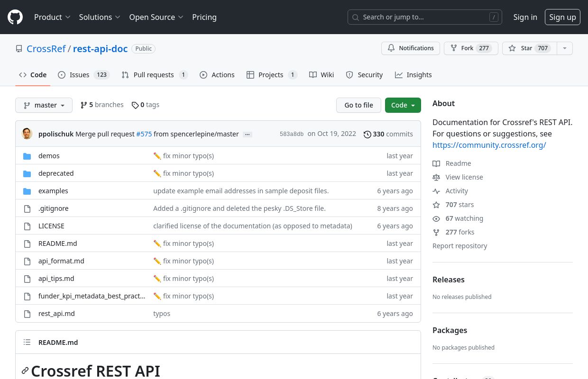Switch to the Code tab
This screenshot has width=588, height=379.
(x=33, y=75)
